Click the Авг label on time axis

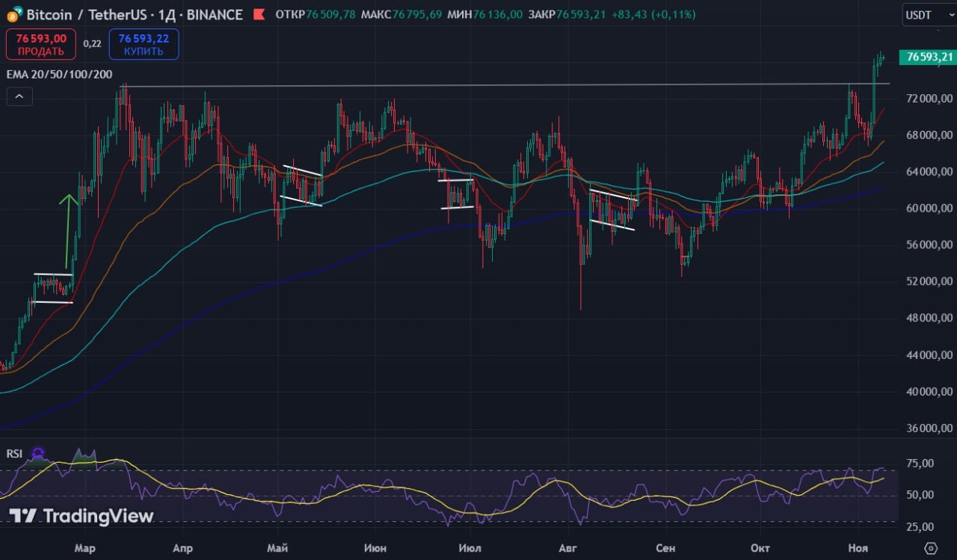pyautogui.click(x=569, y=549)
